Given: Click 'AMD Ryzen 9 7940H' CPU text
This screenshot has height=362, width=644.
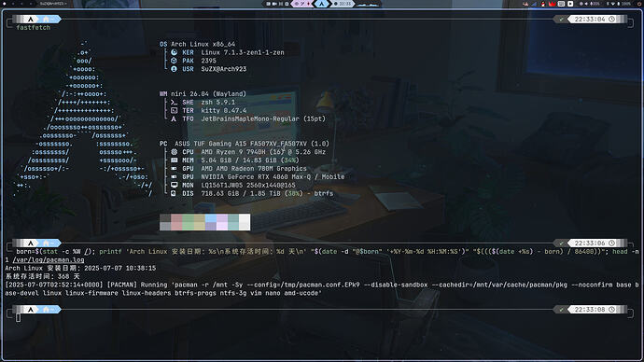Looking at the screenshot, I should (x=233, y=152).
